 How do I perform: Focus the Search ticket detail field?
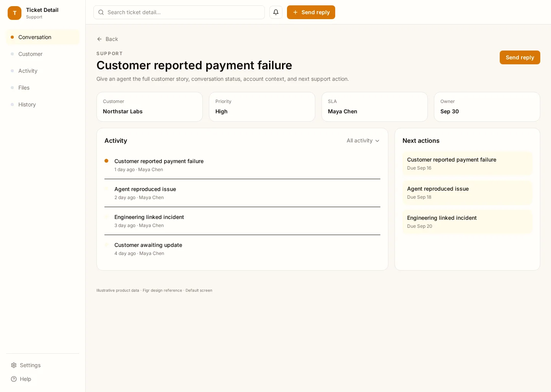pyautogui.click(x=179, y=12)
